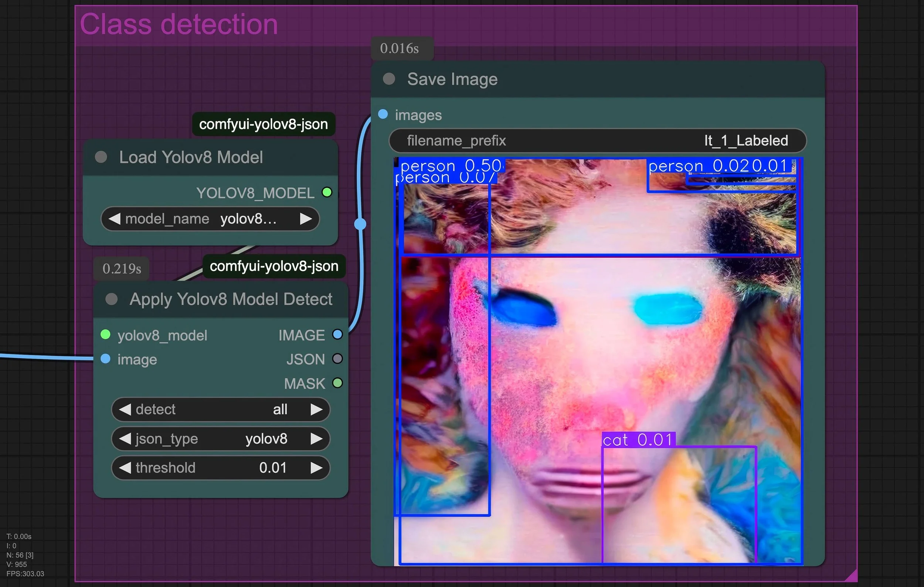This screenshot has height=587, width=924.
Task: Click the Class detection group title
Action: (179, 24)
